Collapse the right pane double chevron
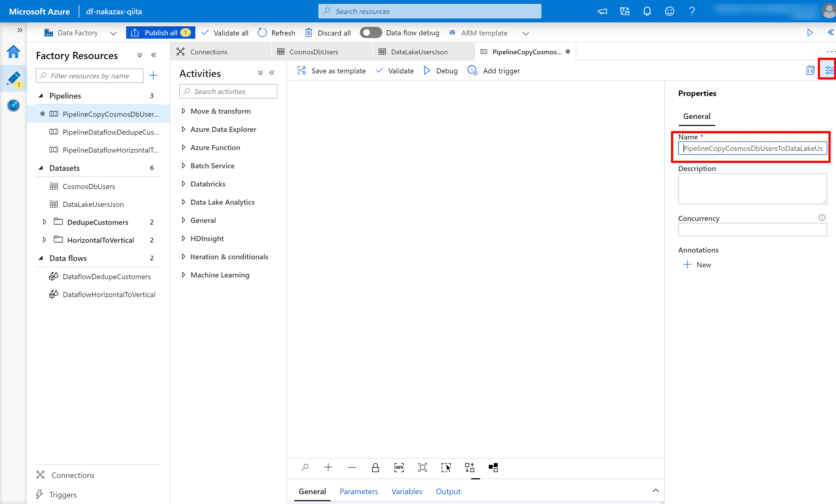Image resolution: width=836 pixels, height=504 pixels. click(830, 32)
